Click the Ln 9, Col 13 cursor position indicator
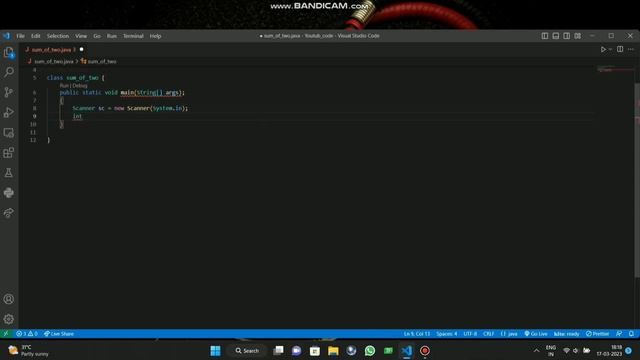 coord(417,334)
